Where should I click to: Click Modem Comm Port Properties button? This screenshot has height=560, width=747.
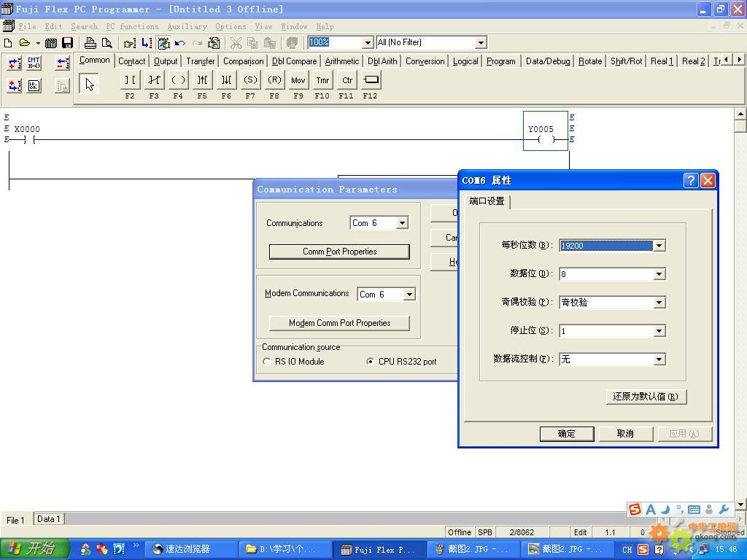click(x=339, y=323)
